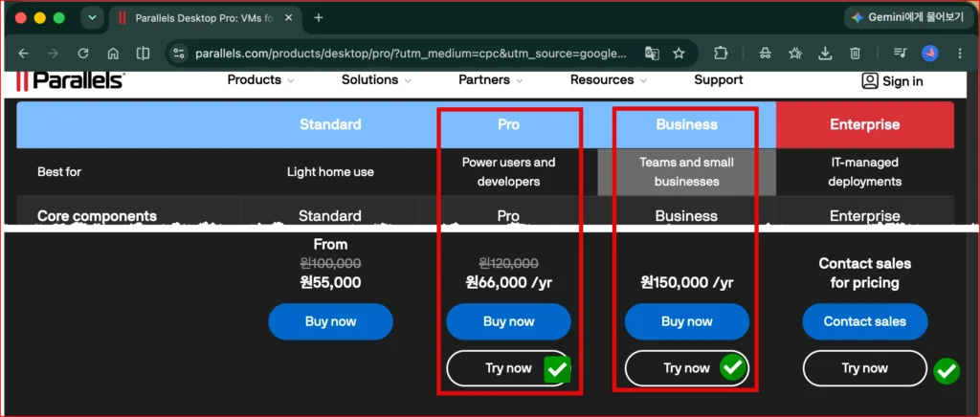Screen dimensions: 980x417
Task: Click the browser forward arrow
Action: (x=54, y=54)
